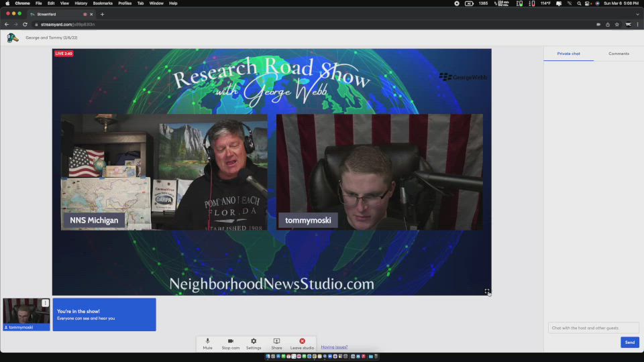Screen dimensions: 644x362
Task: Focus the chat message input field
Action: (593, 328)
